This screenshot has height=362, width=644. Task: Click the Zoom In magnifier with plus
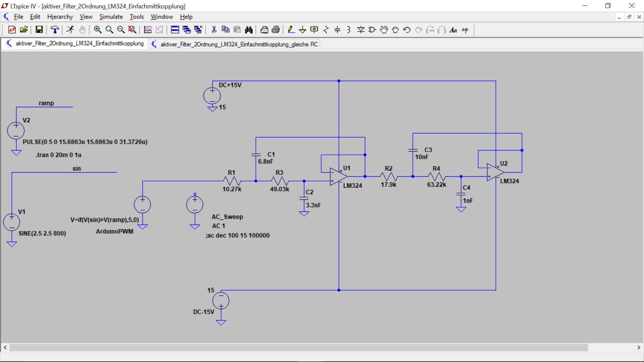(x=98, y=30)
